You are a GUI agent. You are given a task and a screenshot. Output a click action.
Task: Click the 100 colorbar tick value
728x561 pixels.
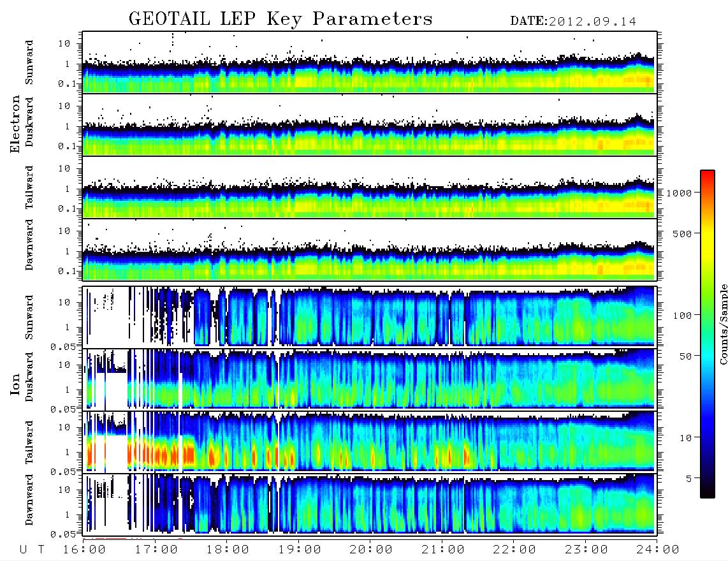click(682, 316)
